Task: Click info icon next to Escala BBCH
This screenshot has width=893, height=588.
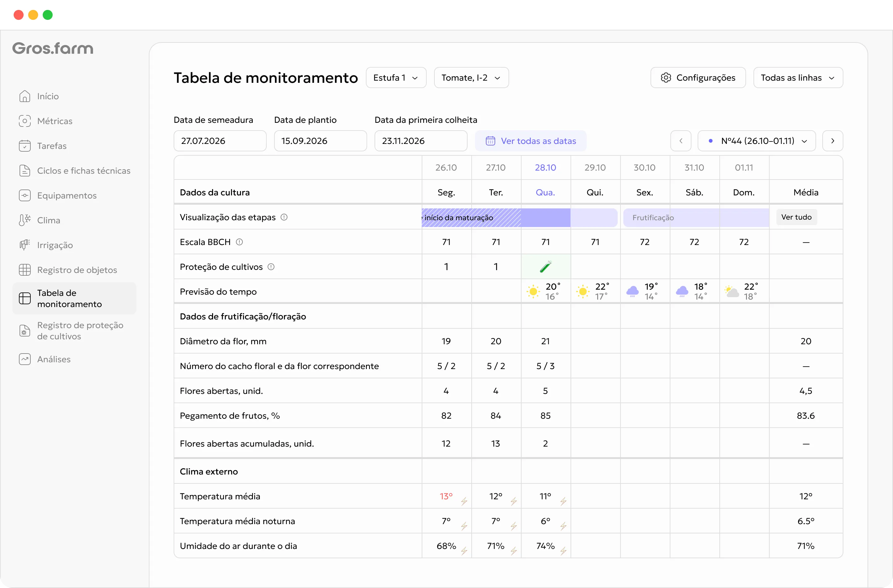Action: [x=239, y=242]
